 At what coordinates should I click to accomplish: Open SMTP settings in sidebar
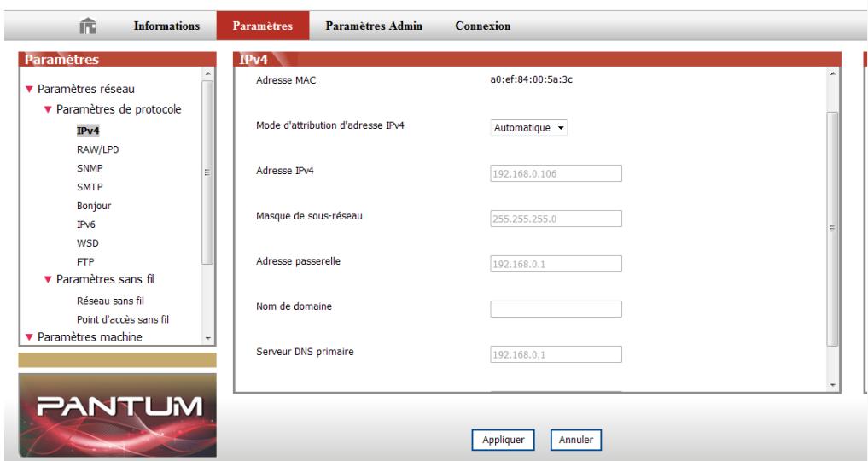[x=90, y=187]
